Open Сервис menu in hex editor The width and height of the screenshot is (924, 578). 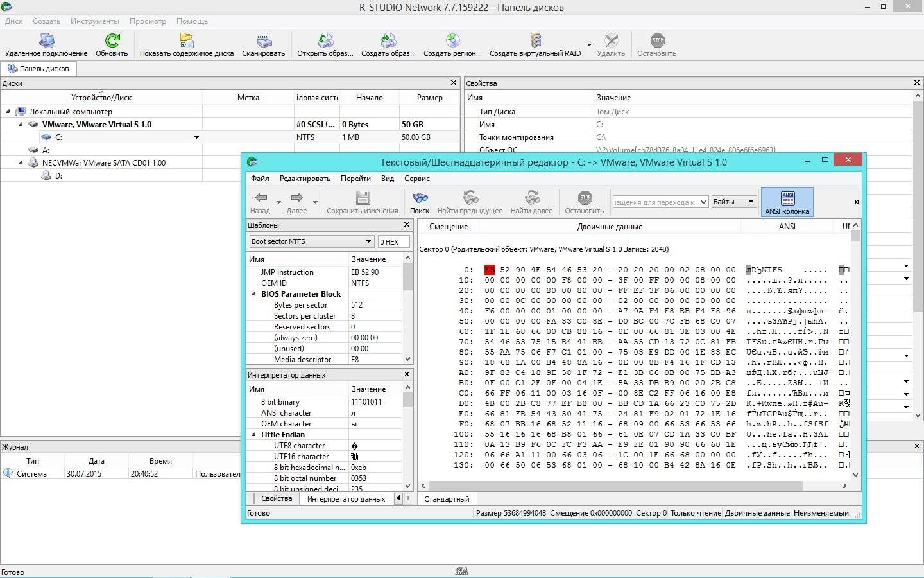[x=417, y=179]
